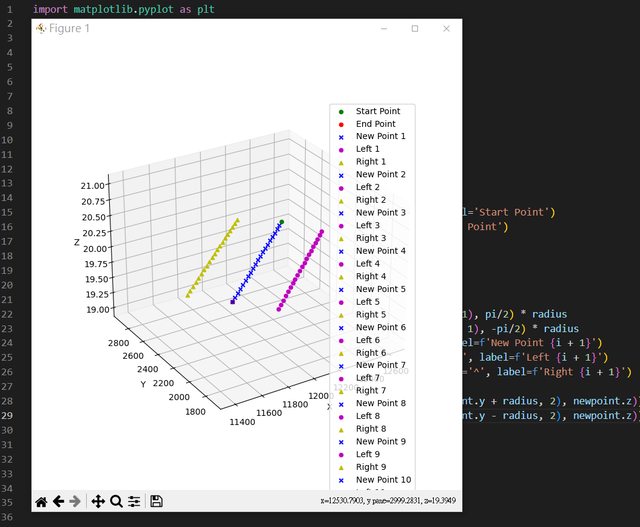Click the Z axis label on plot
640x527 pixels.
[x=76, y=241]
